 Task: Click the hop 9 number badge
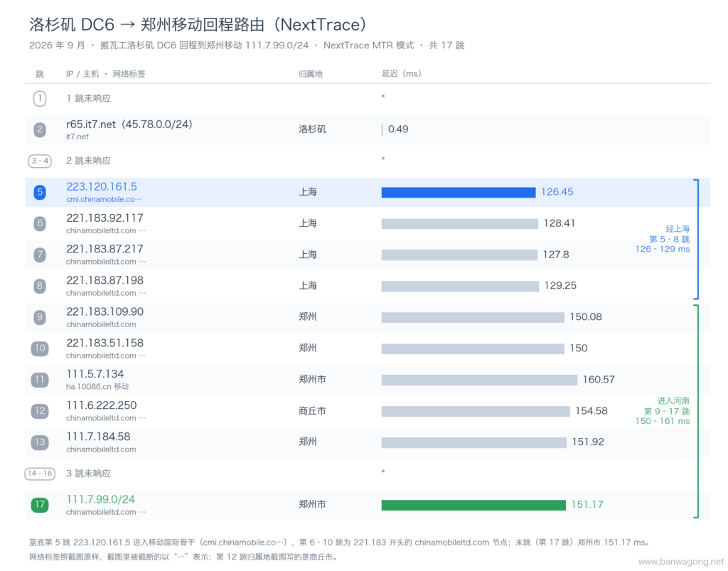(x=40, y=317)
